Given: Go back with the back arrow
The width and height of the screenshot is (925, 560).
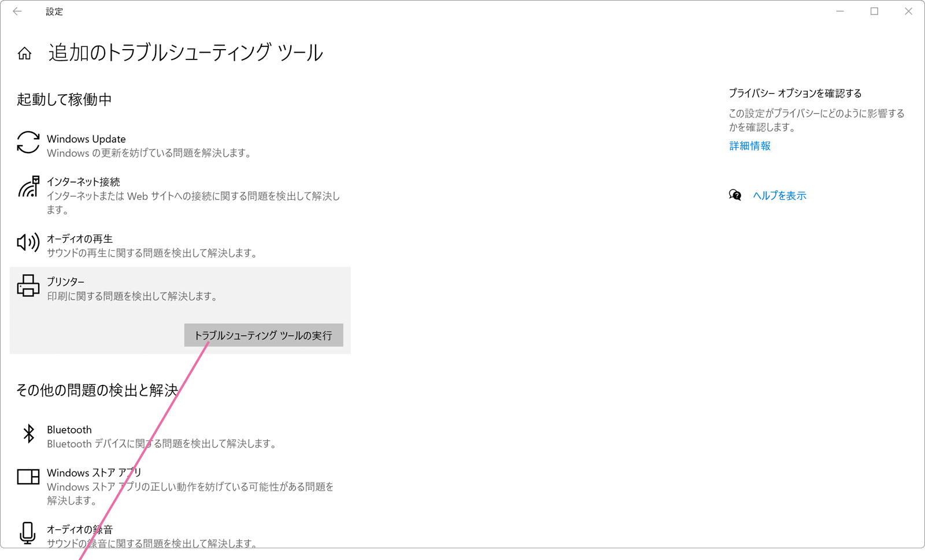Looking at the screenshot, I should (17, 11).
